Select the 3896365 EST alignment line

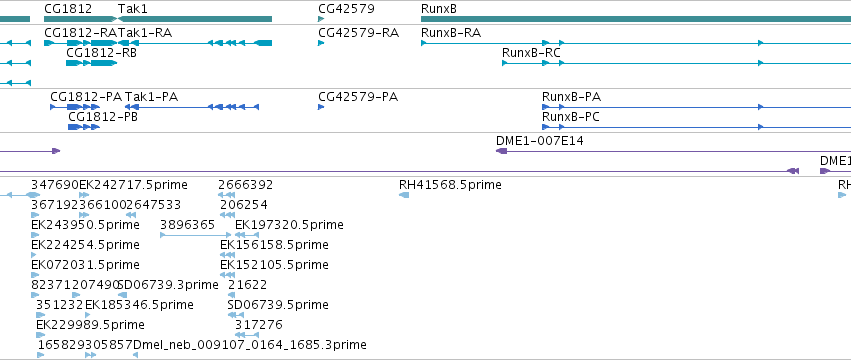(195, 235)
